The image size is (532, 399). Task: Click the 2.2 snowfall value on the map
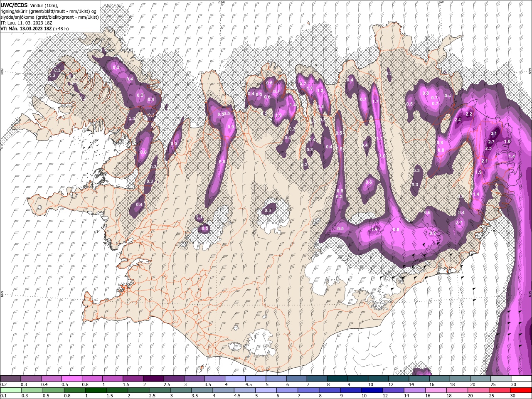pyautogui.click(x=469, y=114)
